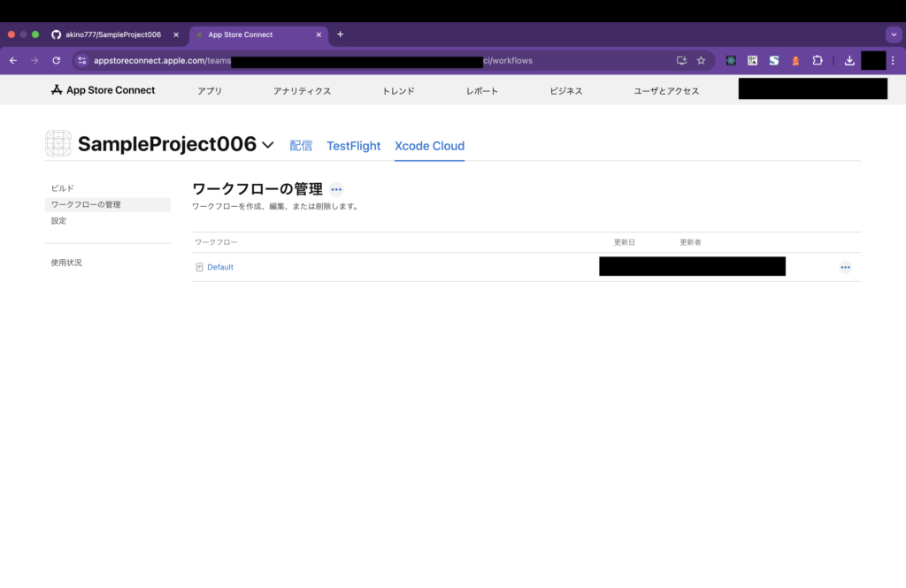The image size is (906, 588).
Task: Expand the SampleProject006 app switcher chevron
Action: [268, 145]
